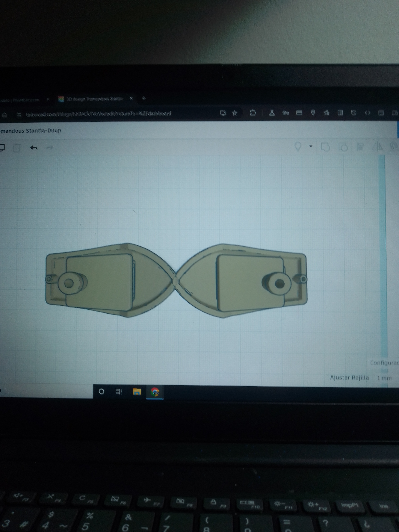The height and width of the screenshot is (532, 399).
Task: Close the Printables.com tab
Action: [48, 99]
